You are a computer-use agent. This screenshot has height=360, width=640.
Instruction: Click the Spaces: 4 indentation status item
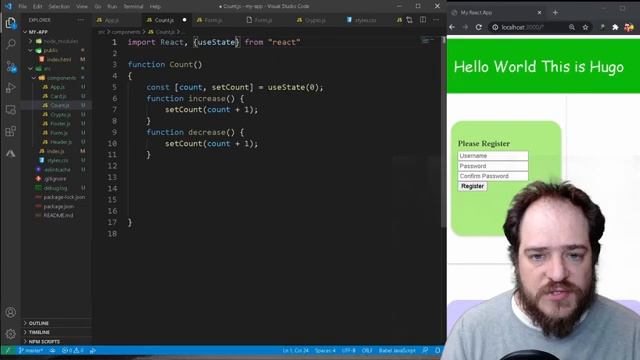[325, 351]
